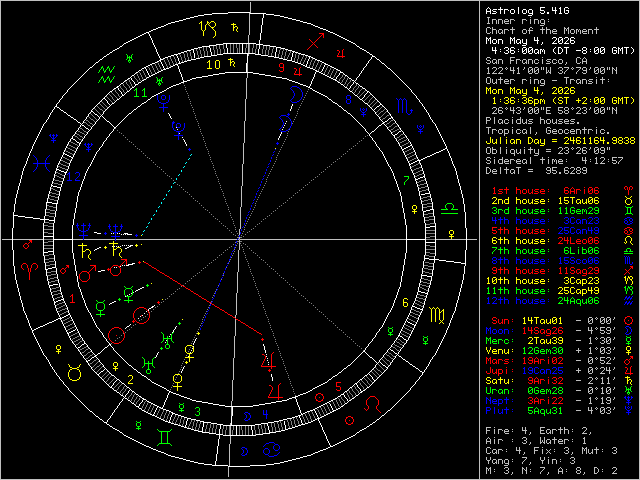Pick the blue Cancer glyph in the wheel
The width and height of the screenshot is (640, 480).
[272, 449]
